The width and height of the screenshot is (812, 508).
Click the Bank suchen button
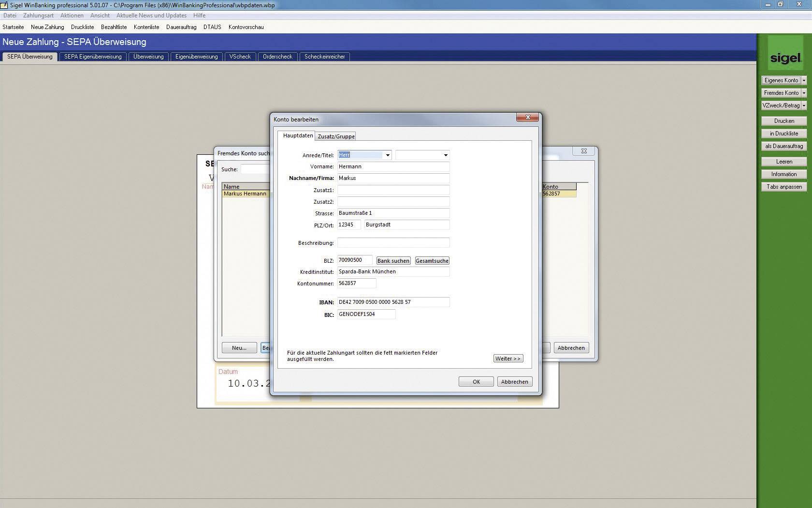coord(393,260)
